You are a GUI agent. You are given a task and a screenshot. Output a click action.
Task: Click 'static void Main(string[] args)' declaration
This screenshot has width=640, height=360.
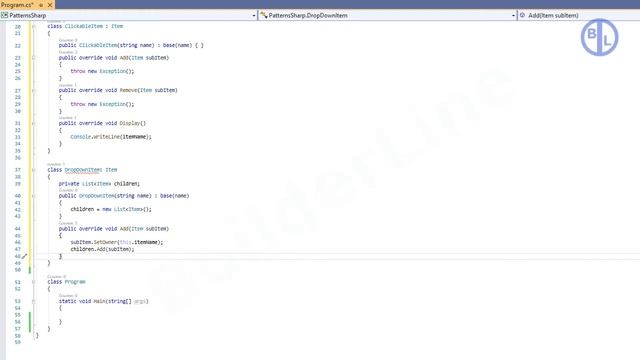click(104, 301)
